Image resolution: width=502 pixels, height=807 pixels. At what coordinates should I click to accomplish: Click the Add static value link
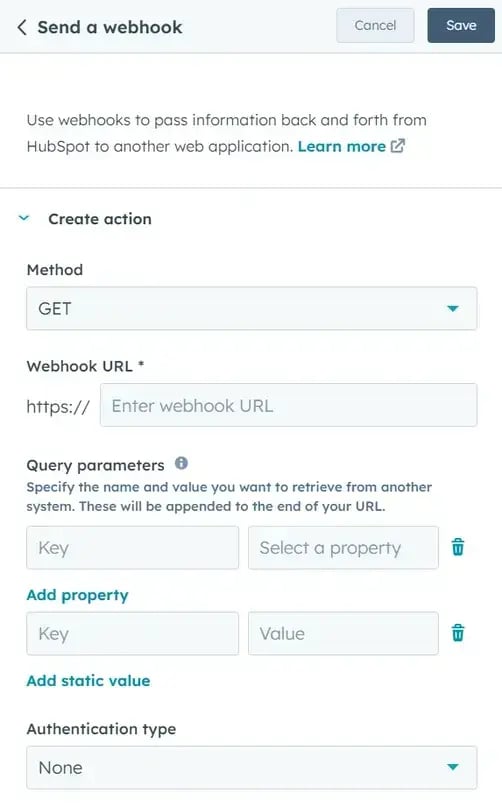(88, 680)
